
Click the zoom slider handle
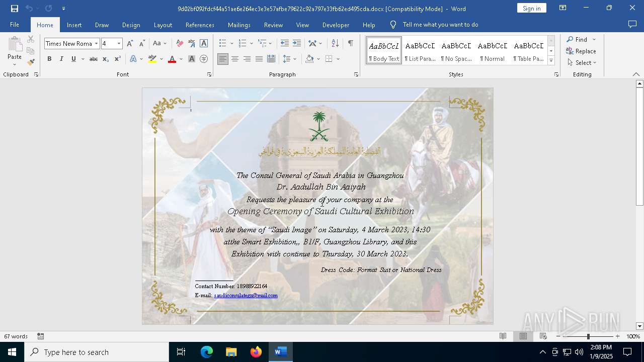[x=588, y=336]
